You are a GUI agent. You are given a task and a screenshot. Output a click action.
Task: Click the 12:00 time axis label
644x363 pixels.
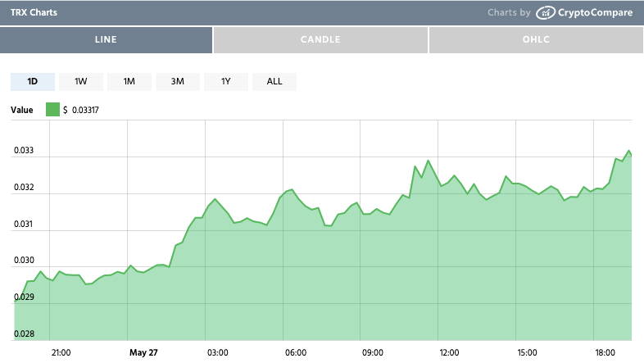pyautogui.click(x=449, y=352)
